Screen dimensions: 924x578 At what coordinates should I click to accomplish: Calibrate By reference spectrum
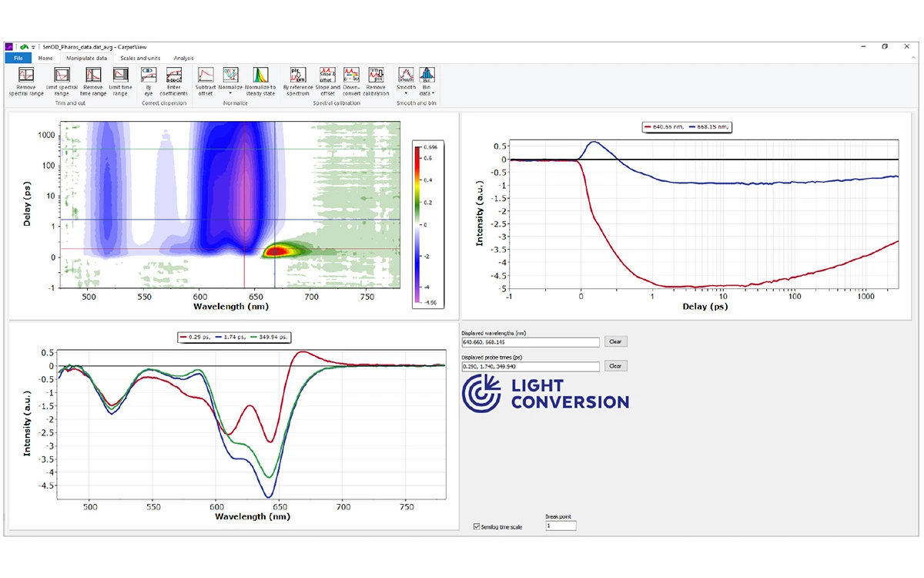(297, 80)
